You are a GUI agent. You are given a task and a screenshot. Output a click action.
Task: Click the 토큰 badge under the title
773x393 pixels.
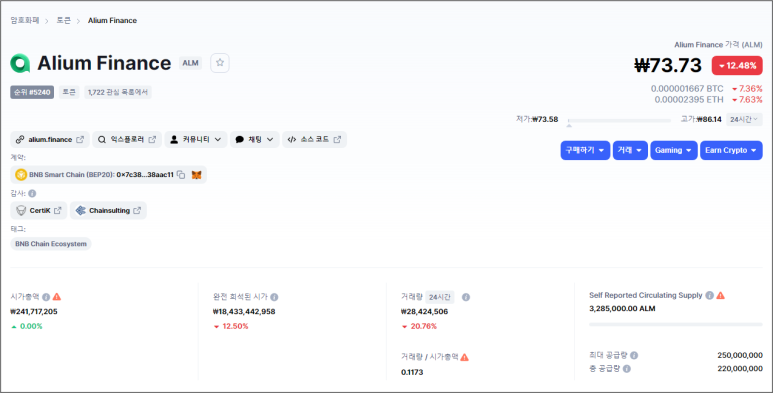[x=69, y=92]
